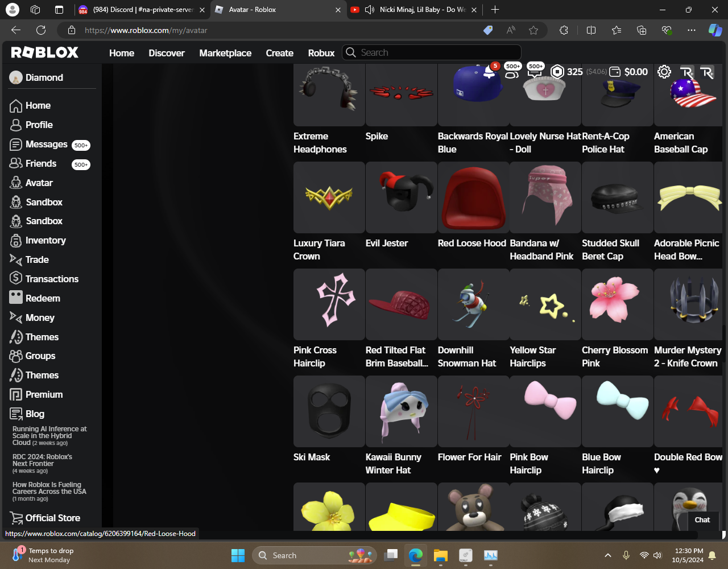Viewport: 728px width, 569px height.
Task: Open the Roblox settings gear icon
Action: point(664,72)
